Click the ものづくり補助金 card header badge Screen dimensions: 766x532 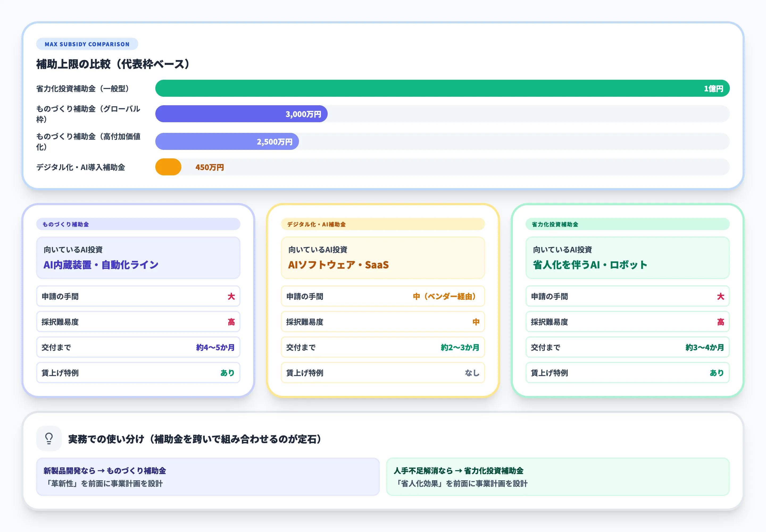click(x=138, y=224)
